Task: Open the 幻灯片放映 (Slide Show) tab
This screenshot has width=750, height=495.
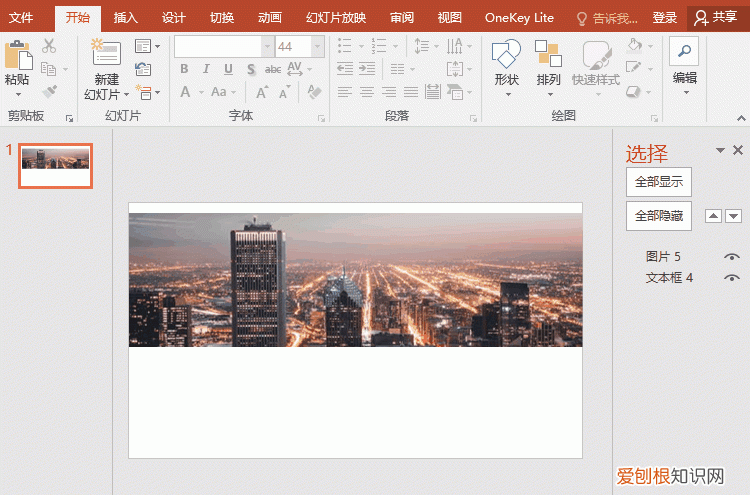Action: pyautogui.click(x=335, y=18)
